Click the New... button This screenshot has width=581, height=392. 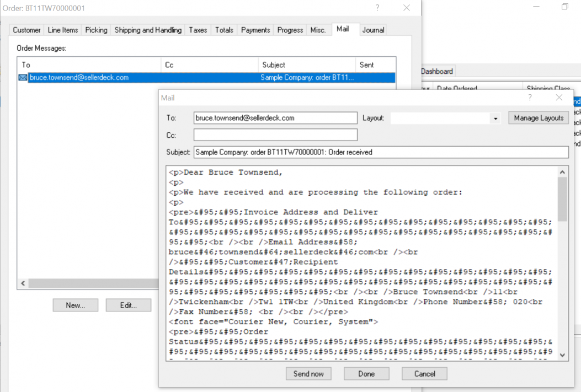coord(76,305)
